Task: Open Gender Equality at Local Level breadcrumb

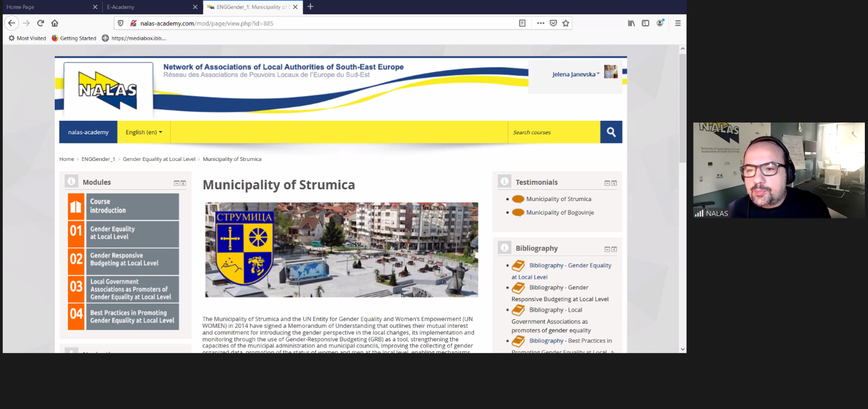Action: pyautogui.click(x=159, y=159)
